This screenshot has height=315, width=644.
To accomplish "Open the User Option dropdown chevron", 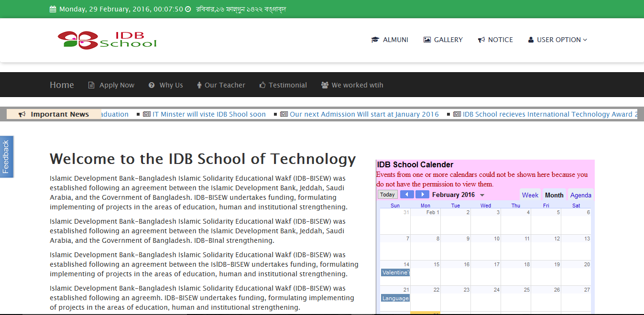I will pyautogui.click(x=585, y=40).
